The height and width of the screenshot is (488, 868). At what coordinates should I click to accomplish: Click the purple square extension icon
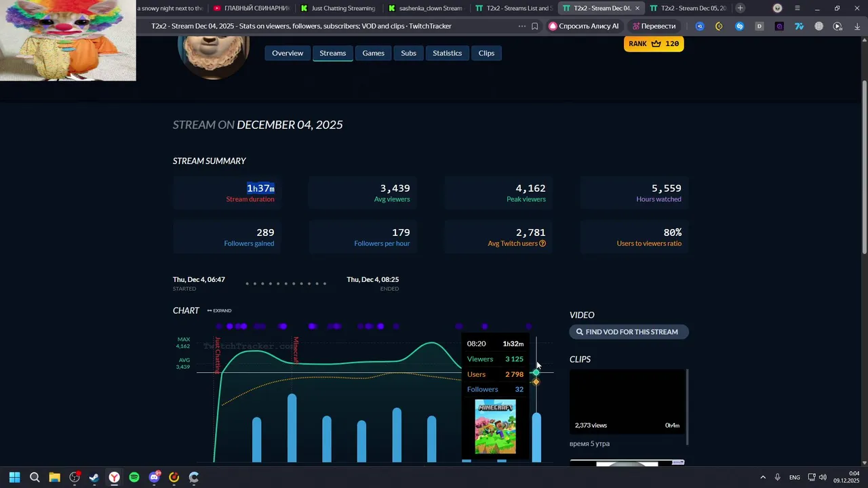[x=779, y=26]
